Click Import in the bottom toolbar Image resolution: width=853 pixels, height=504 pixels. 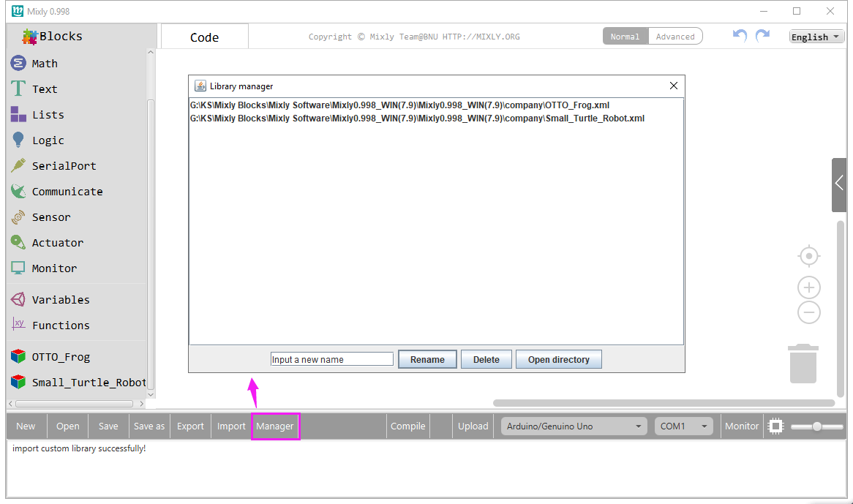(x=231, y=426)
